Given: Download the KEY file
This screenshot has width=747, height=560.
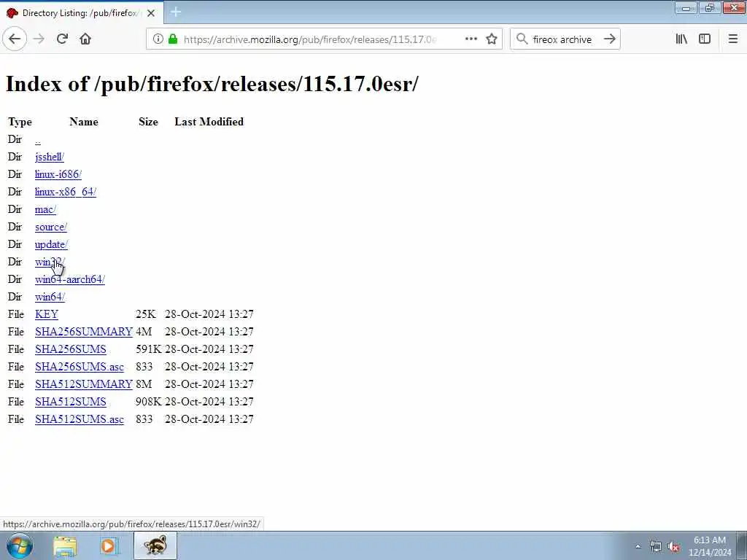Looking at the screenshot, I should click(47, 314).
